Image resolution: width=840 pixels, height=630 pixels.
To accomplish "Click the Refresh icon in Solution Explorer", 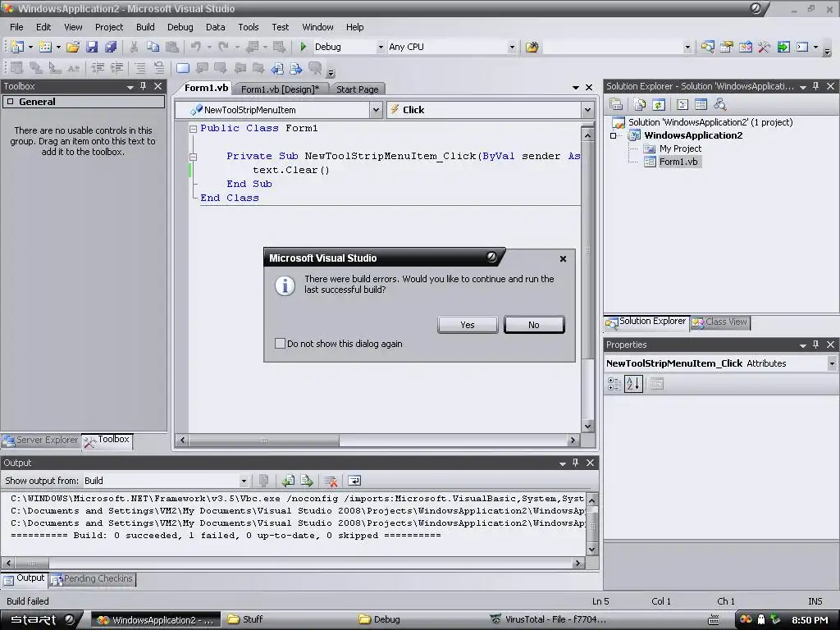I will coord(659,104).
